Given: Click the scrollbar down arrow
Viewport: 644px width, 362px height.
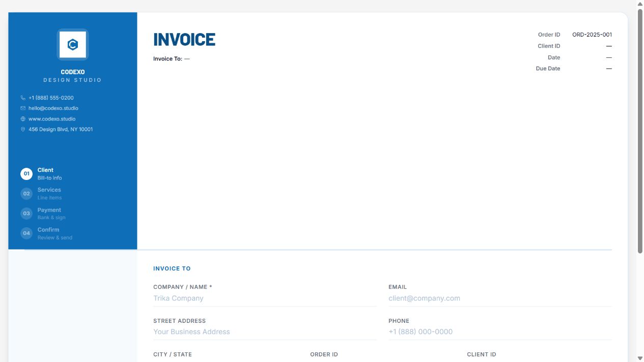Looking at the screenshot, I should (x=640, y=358).
